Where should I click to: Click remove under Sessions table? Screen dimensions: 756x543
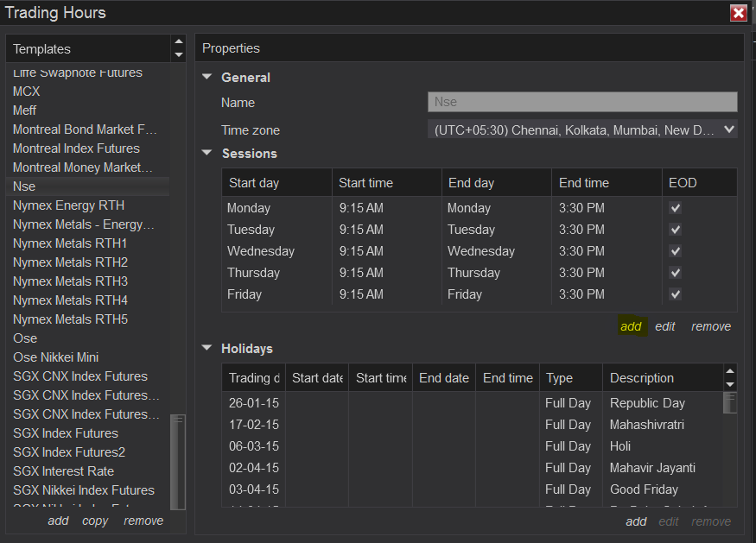coord(711,326)
